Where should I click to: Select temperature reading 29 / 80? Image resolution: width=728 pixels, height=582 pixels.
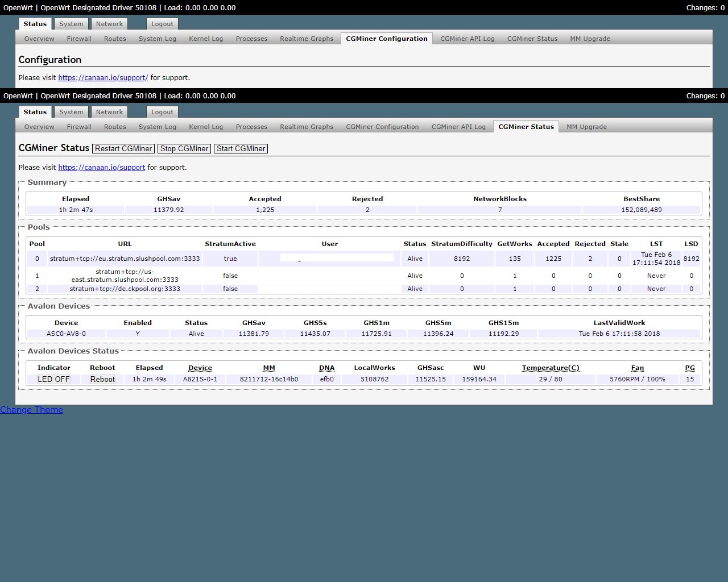pyautogui.click(x=551, y=379)
